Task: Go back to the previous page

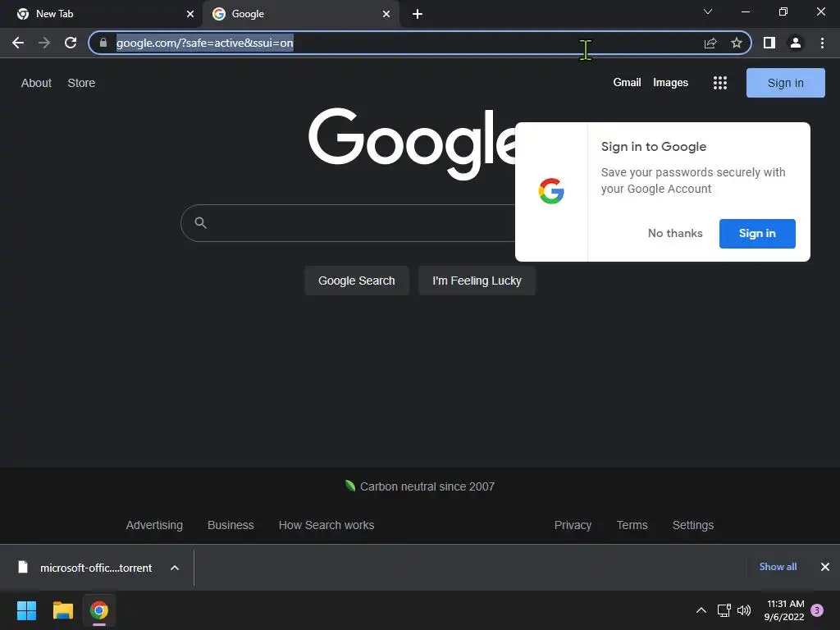Action: tap(18, 43)
